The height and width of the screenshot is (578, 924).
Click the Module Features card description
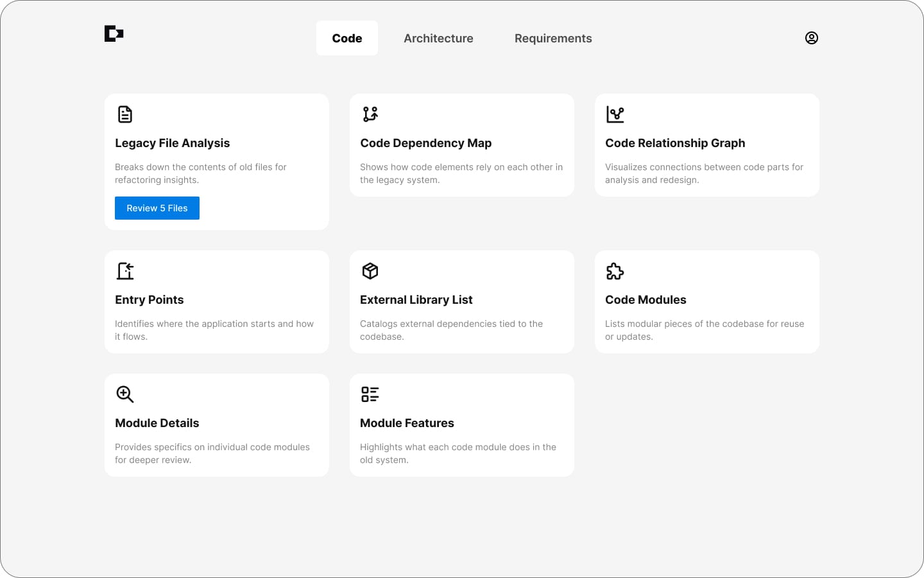pyautogui.click(x=458, y=453)
